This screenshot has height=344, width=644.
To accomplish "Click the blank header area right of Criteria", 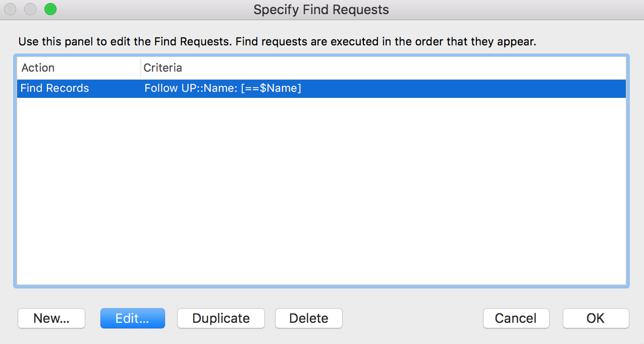I will (x=404, y=68).
